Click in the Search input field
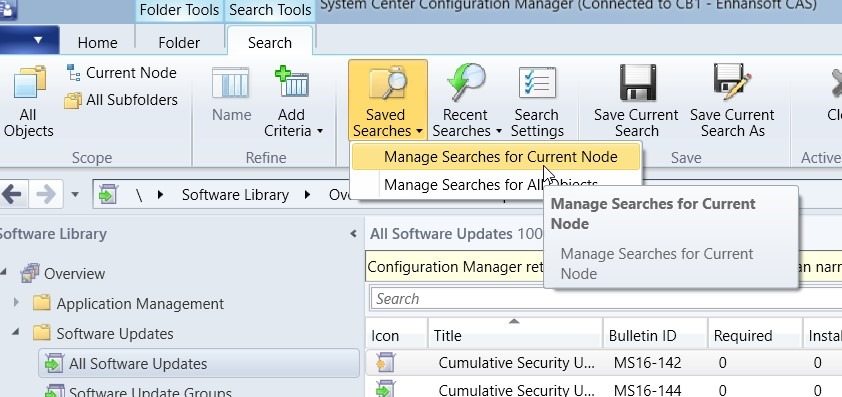The height and width of the screenshot is (397, 842). pyautogui.click(x=606, y=299)
